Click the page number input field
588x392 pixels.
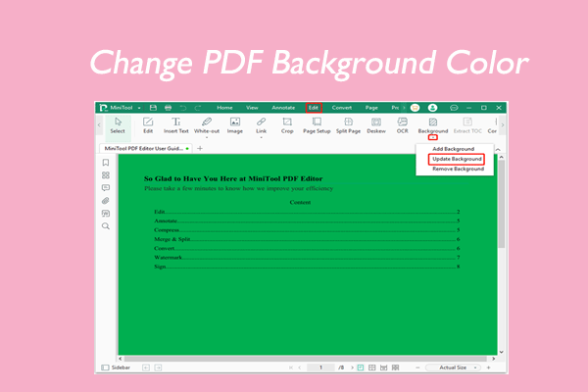(x=320, y=367)
